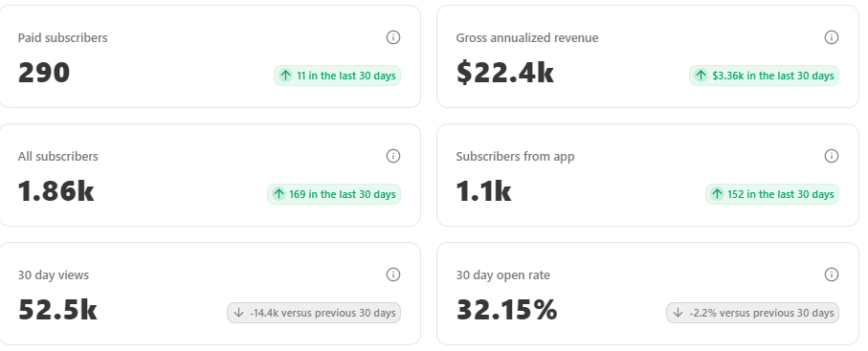Click the '30 day views' label
Screen dimensions: 868x351
[x=54, y=275]
